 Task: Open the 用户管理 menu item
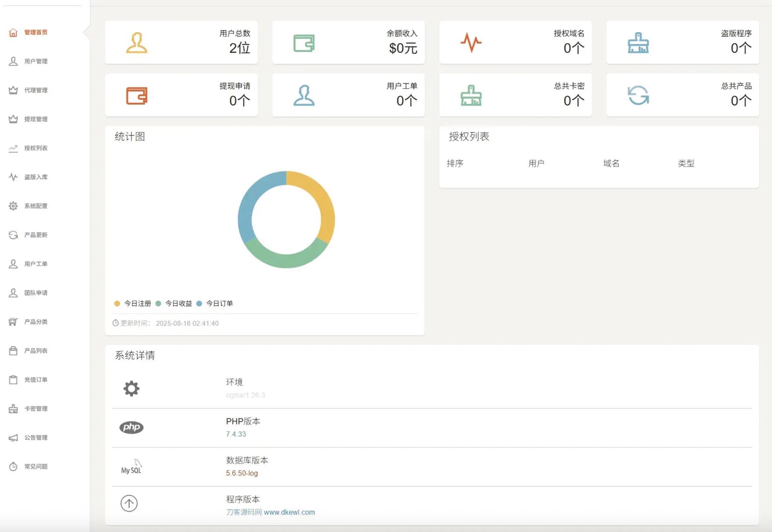(36, 61)
